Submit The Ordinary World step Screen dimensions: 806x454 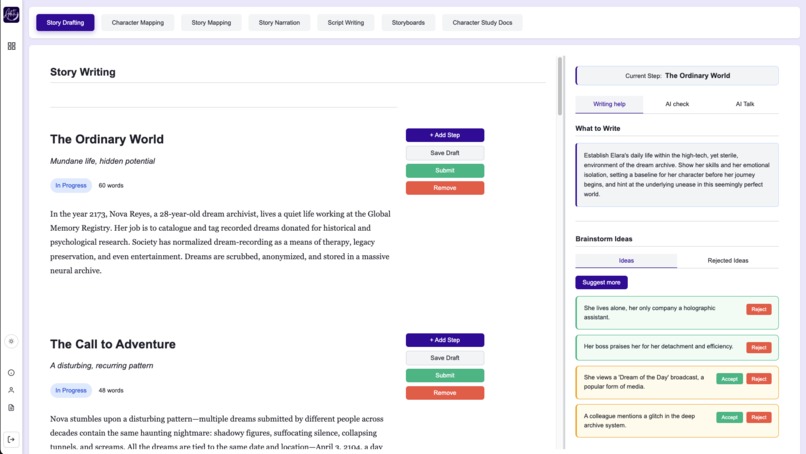[445, 171]
